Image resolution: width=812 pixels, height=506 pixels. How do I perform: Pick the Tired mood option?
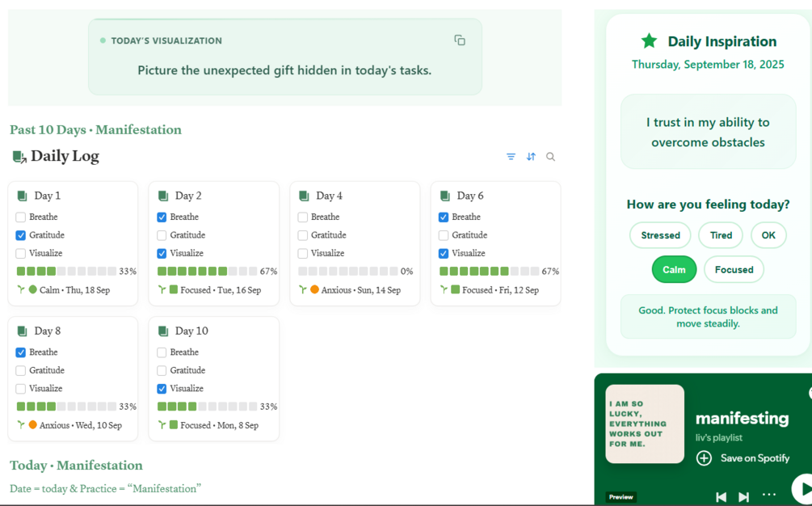tap(721, 235)
